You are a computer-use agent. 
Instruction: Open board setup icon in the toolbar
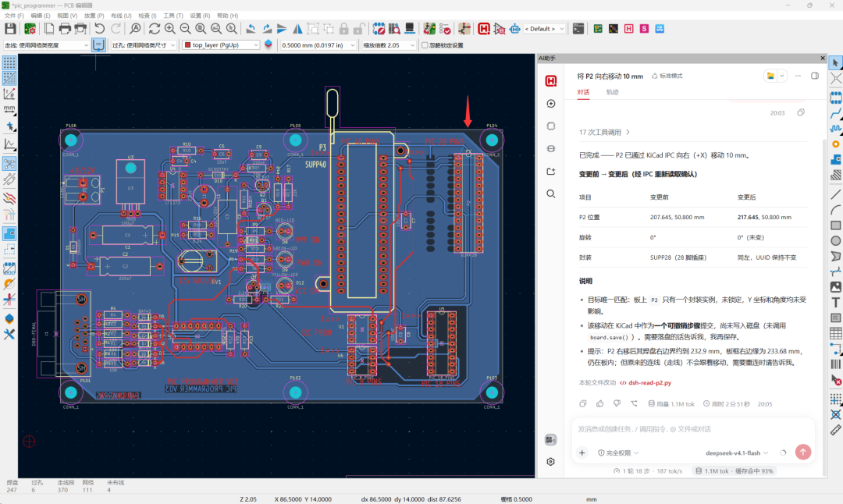[30, 29]
